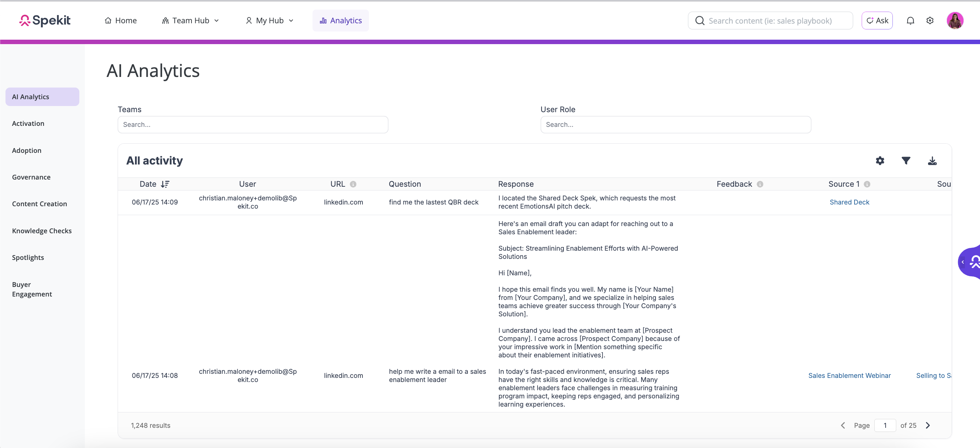
Task: Select Knowledge Checks in sidebar
Action: (x=42, y=230)
